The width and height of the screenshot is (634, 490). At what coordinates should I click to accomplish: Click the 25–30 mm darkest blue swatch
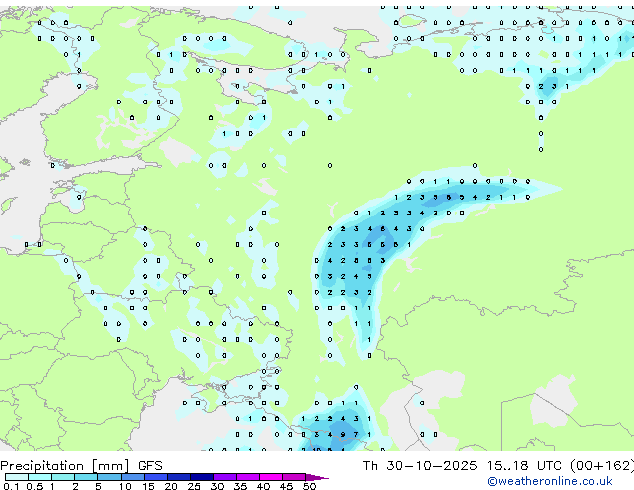click(201, 477)
